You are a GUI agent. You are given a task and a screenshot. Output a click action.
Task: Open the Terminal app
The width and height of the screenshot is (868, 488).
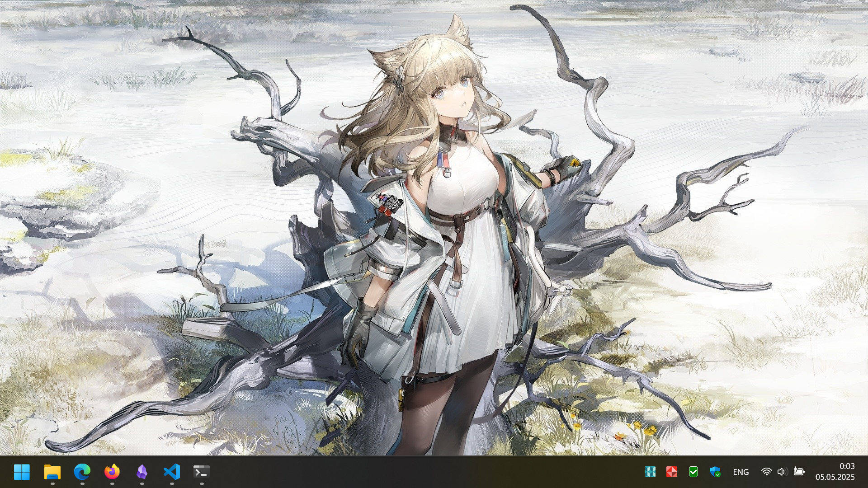(201, 472)
